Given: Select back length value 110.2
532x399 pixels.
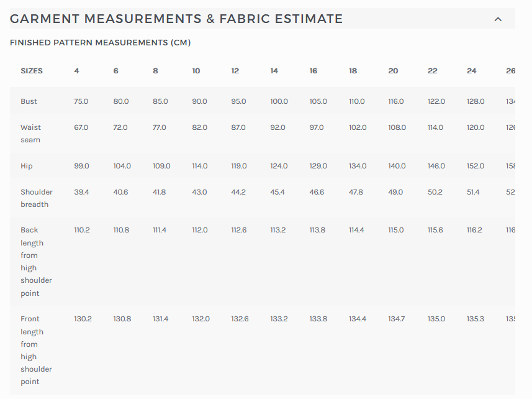Looking at the screenshot, I should click(82, 230).
